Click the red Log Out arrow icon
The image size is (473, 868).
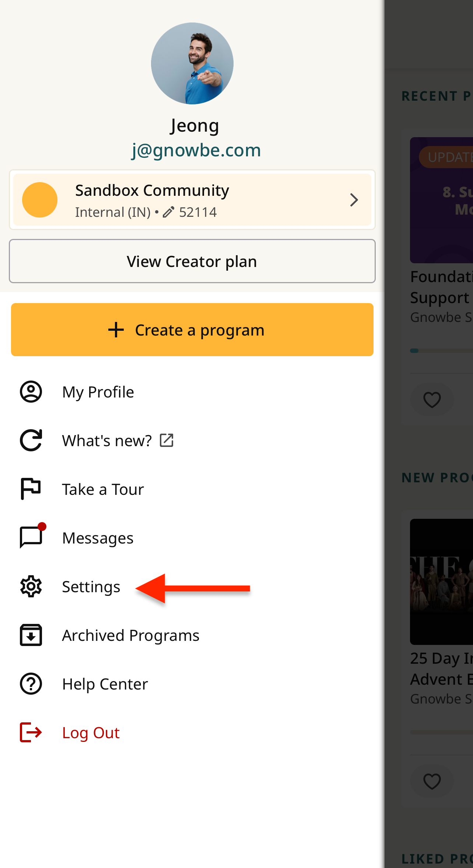tap(31, 732)
